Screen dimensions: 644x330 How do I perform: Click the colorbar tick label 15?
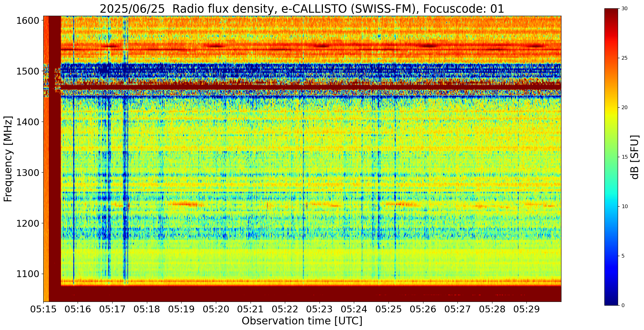point(624,157)
